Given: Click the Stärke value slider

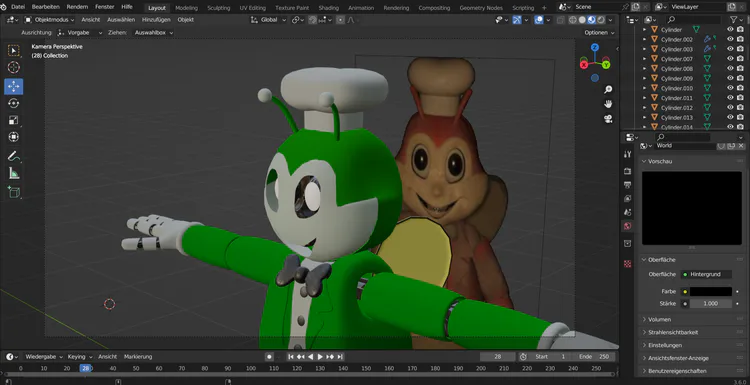Looking at the screenshot, I should click(711, 304).
